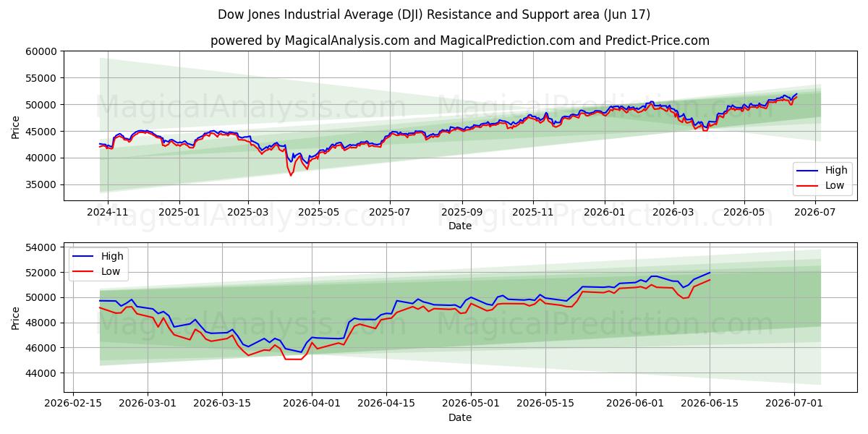Click the 2026-07-01 date tick label
This screenshot has height=434, width=868.
[x=795, y=403]
